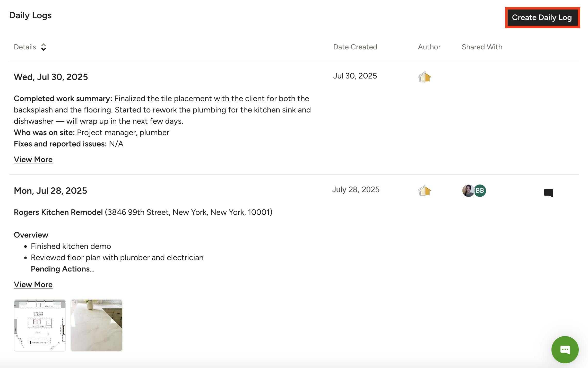The width and height of the screenshot is (588, 368).
Task: Click the Rogers Kitchen Remodel project name
Action: 58,212
